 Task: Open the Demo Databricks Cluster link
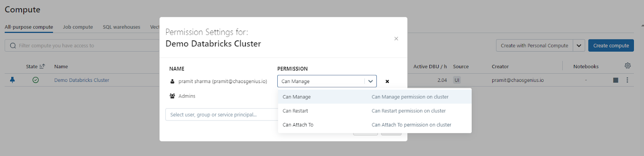[82, 80]
